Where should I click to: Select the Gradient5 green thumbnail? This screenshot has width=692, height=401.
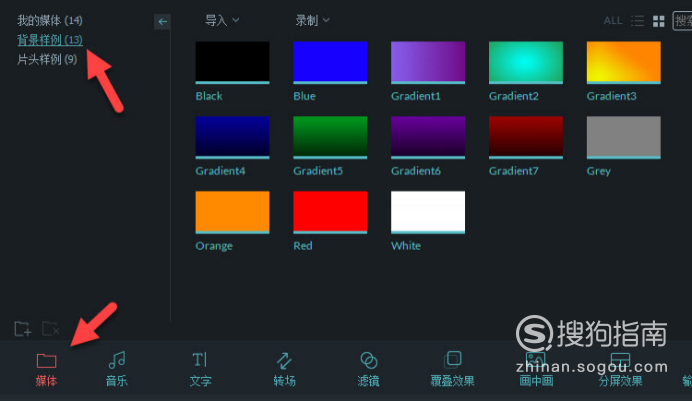330,137
